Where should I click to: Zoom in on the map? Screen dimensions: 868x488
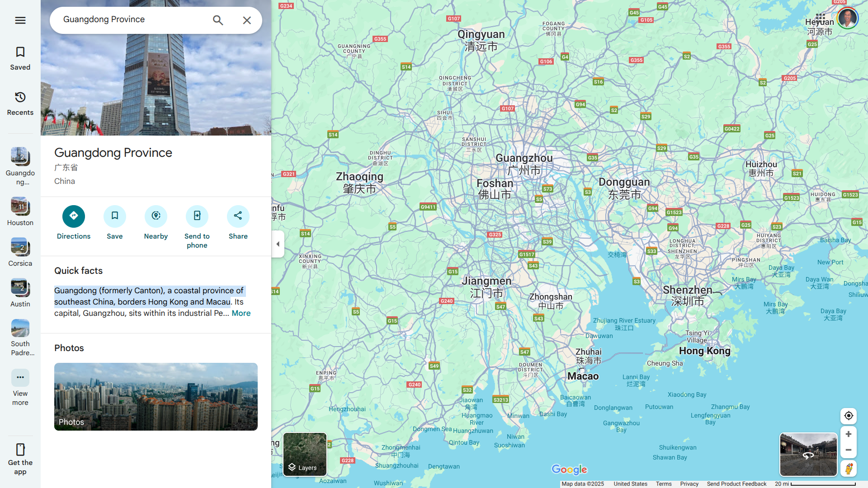849,434
